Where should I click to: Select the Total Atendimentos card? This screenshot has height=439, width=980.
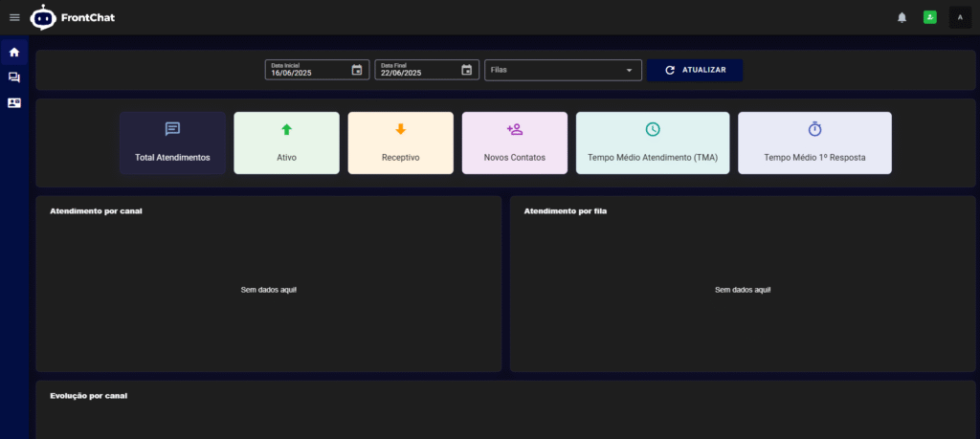click(x=172, y=143)
